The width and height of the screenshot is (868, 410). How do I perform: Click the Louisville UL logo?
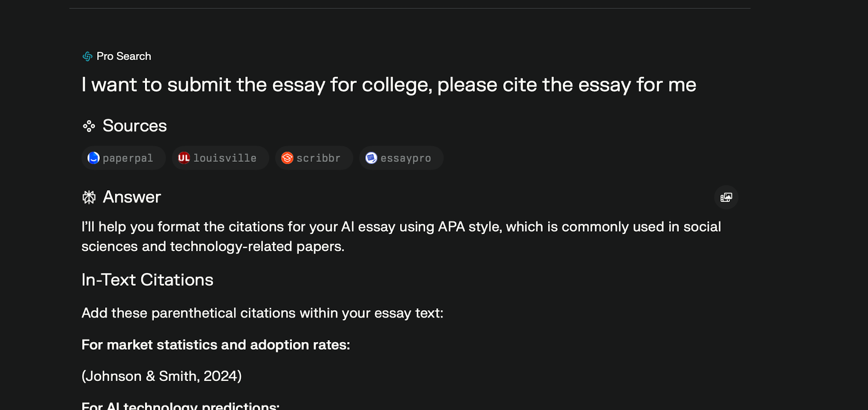184,158
